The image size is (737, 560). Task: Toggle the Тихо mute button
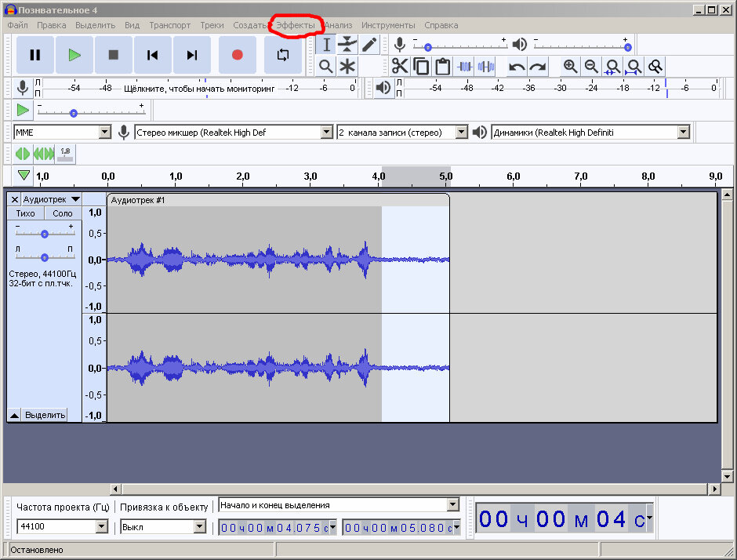25,213
